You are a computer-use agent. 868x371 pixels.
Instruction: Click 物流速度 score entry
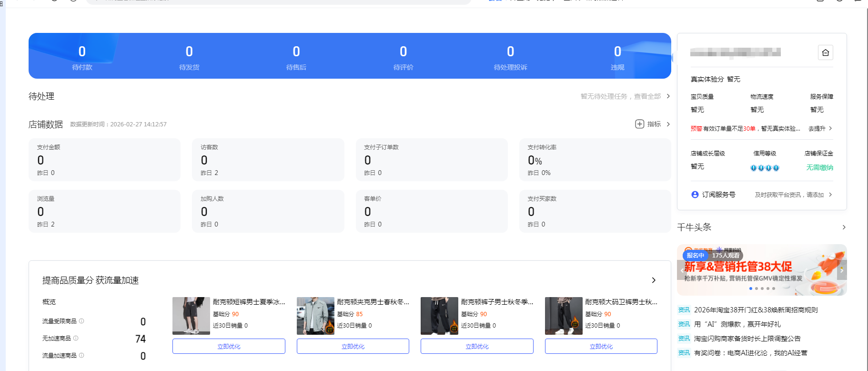pyautogui.click(x=762, y=103)
